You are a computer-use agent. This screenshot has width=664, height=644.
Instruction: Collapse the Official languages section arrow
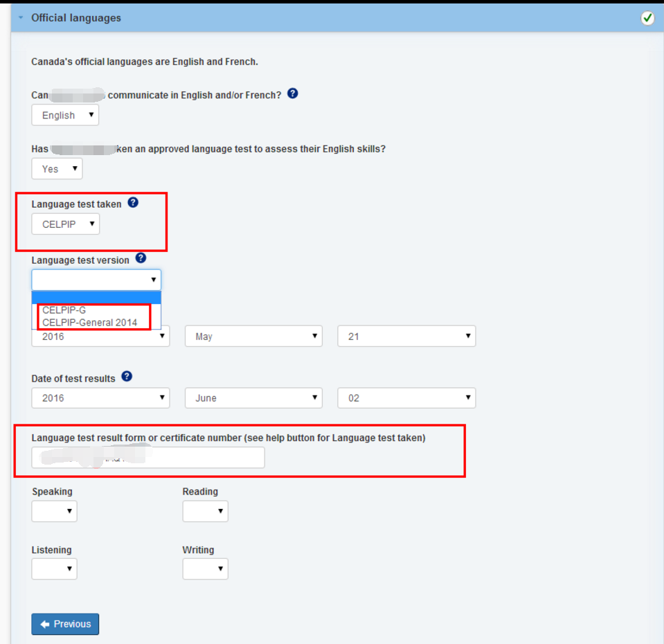(x=21, y=18)
